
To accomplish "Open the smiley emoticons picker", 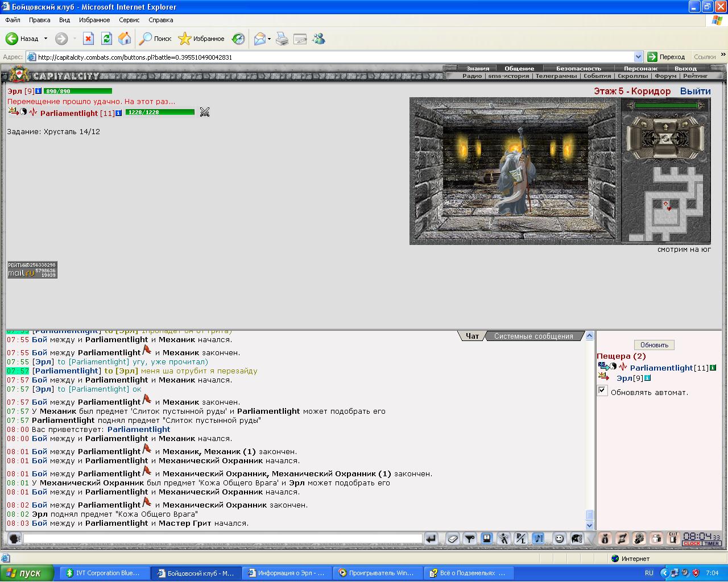I will 560,539.
